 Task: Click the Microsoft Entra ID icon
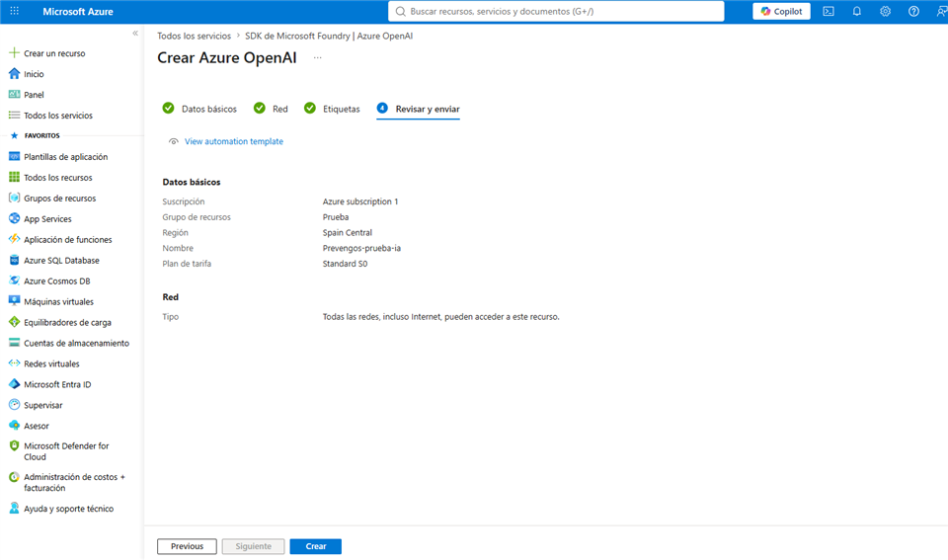click(x=14, y=384)
